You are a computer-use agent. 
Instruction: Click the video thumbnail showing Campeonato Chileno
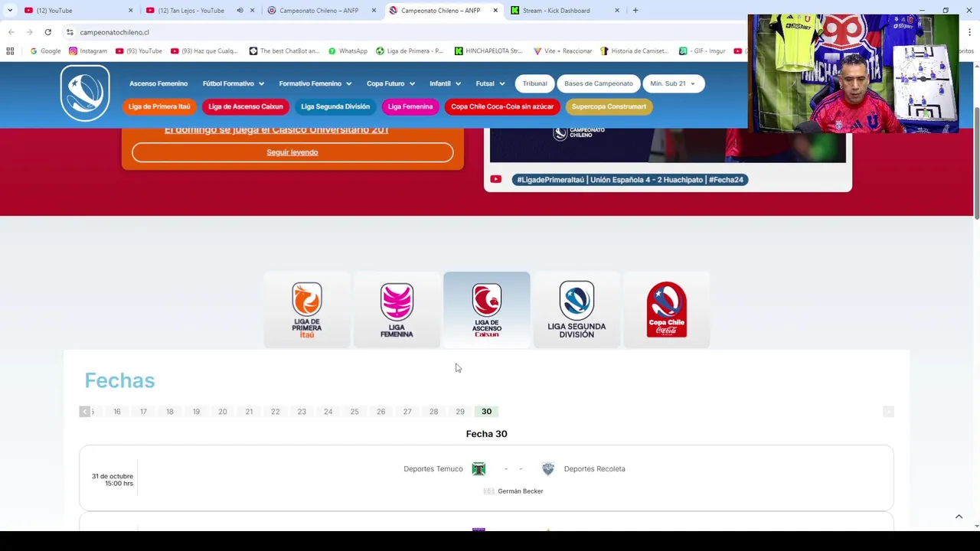tap(668, 145)
